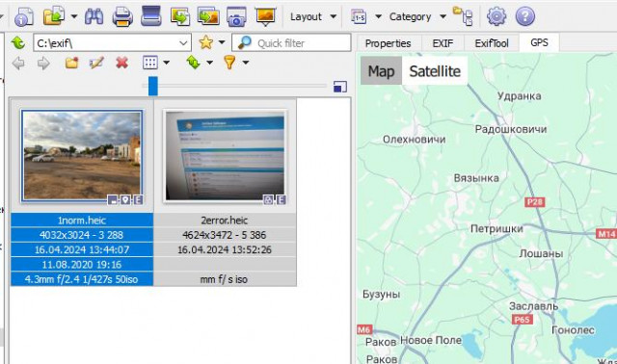The image size is (617, 364).
Task: Toggle the thumbnail size preset square icon
Action: (340, 87)
